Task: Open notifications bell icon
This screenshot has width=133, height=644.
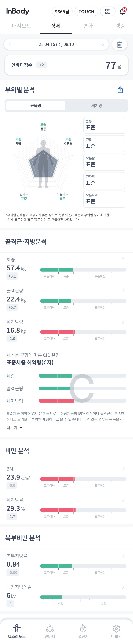Action: (123, 11)
